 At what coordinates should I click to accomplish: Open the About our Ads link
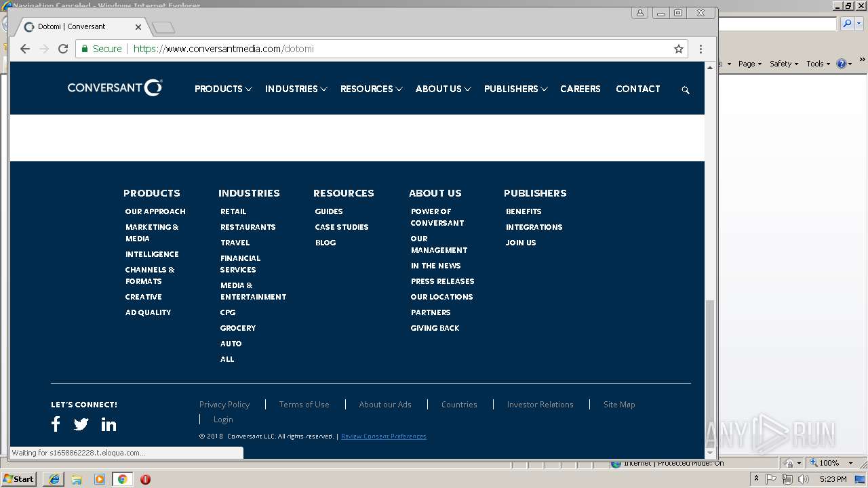click(385, 405)
